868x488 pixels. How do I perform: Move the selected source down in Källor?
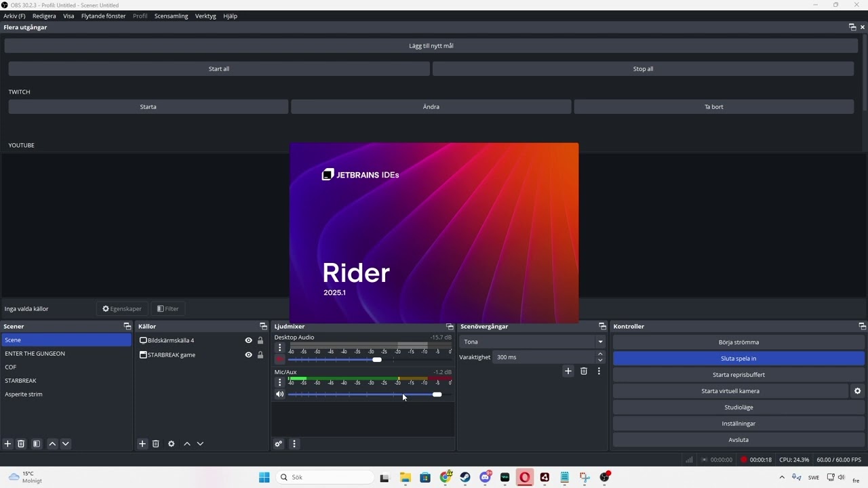click(x=200, y=444)
